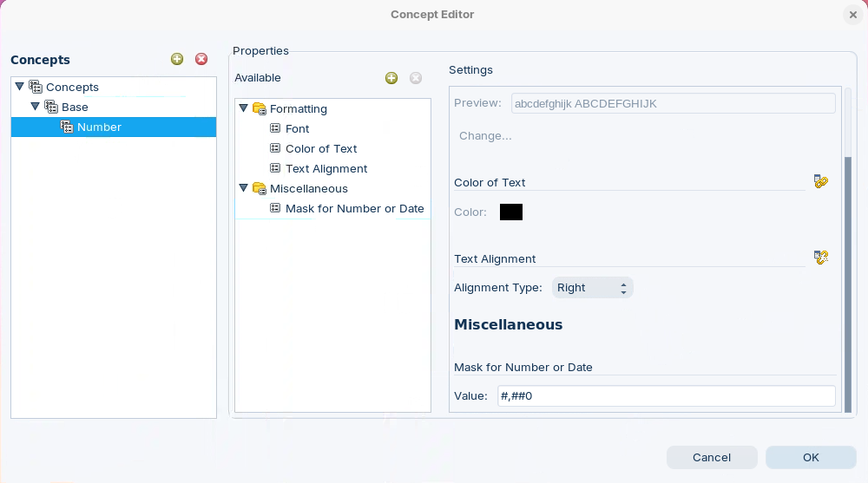Click the link icon beside Color of Text
Image resolution: width=868 pixels, height=483 pixels.
(x=820, y=181)
